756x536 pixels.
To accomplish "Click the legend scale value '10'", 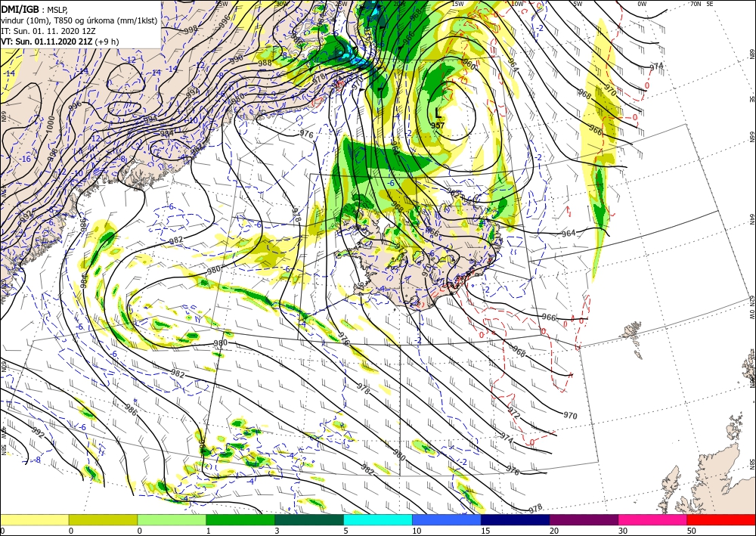I will (x=417, y=531).
